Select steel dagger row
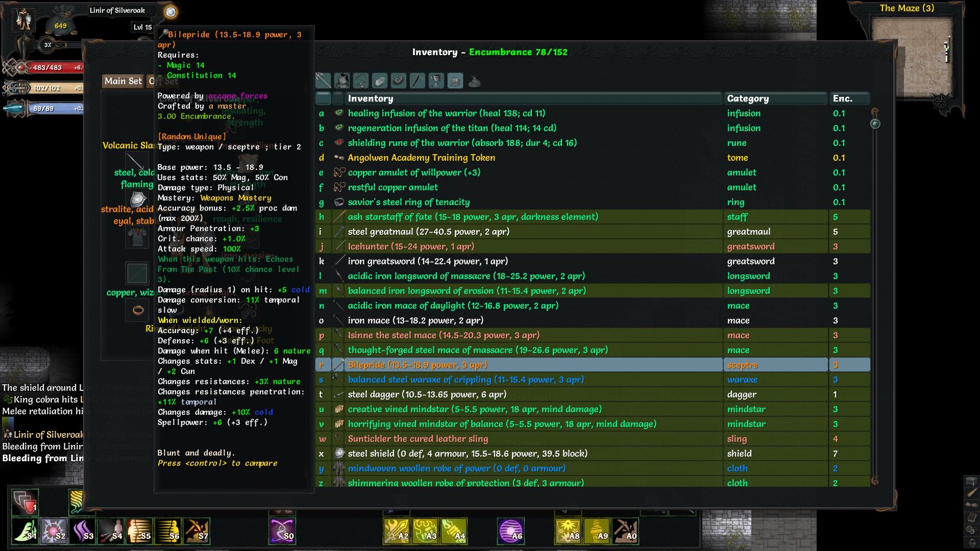Viewport: 980px width, 551px height. [x=593, y=394]
